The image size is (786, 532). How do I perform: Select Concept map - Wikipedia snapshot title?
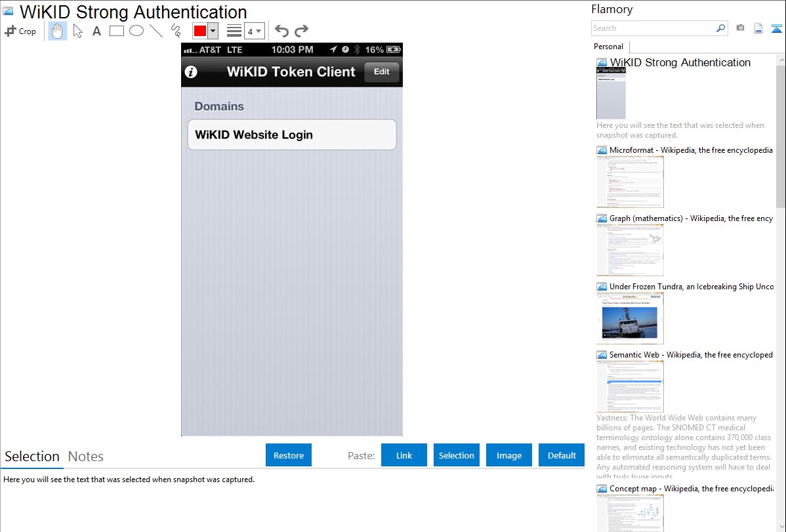point(691,488)
